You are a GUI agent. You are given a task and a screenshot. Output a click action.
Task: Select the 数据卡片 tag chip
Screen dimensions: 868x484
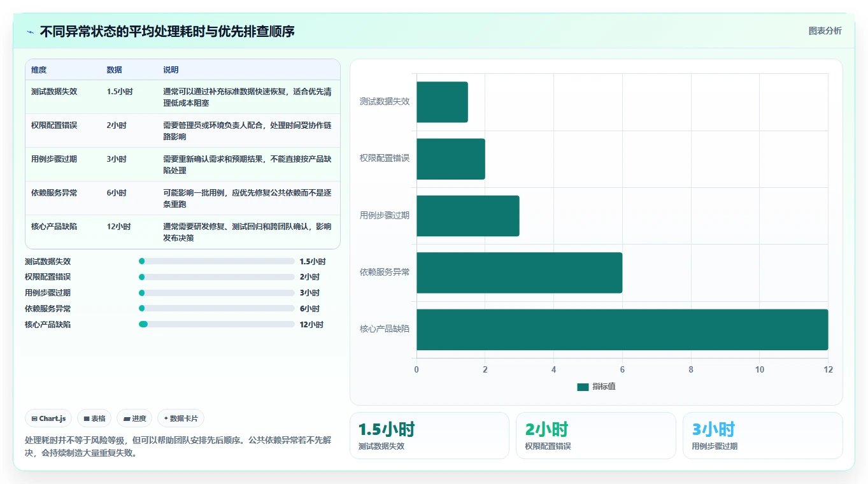click(181, 418)
